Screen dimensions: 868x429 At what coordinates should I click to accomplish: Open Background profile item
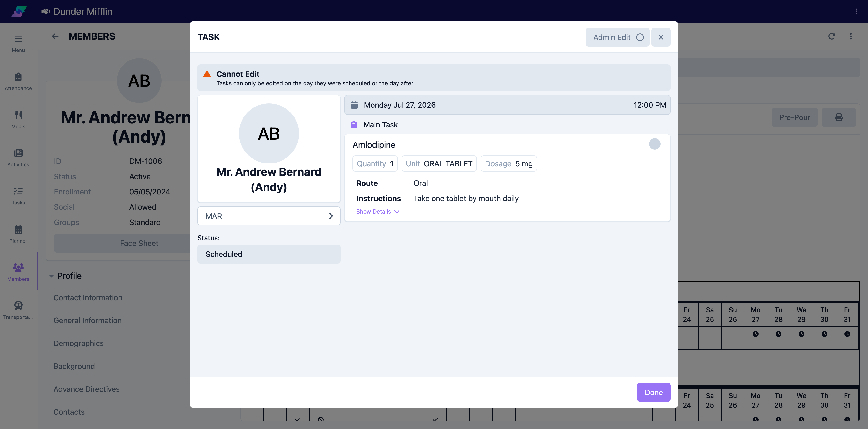pos(74,366)
